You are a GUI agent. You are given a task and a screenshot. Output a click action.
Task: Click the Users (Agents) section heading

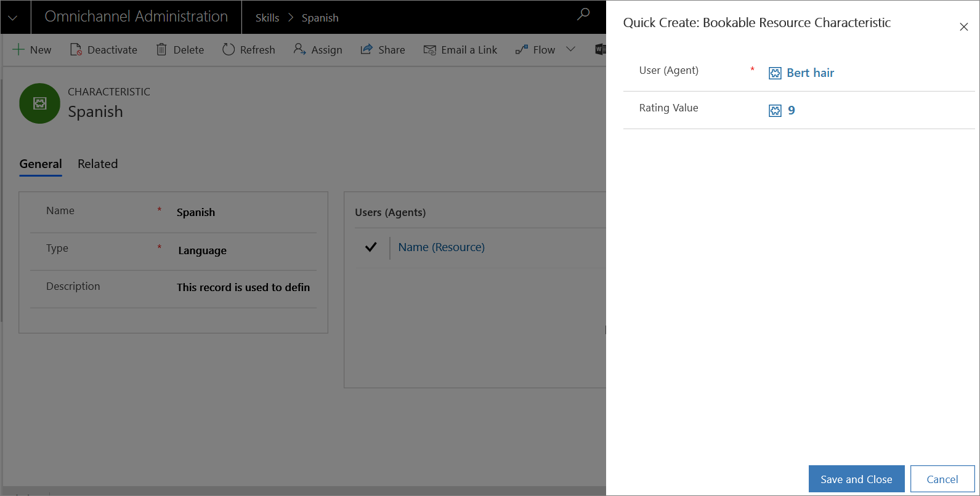[x=390, y=212]
